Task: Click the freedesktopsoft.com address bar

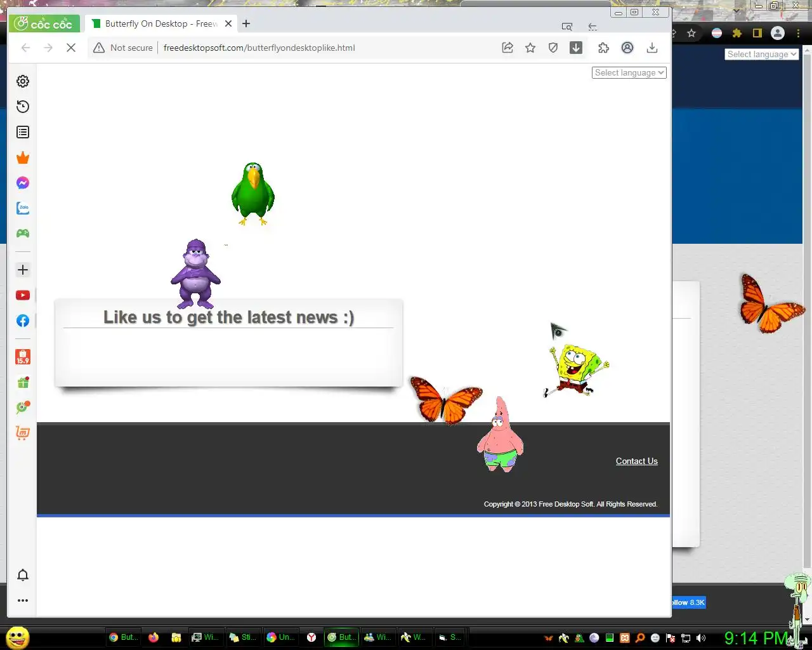Action: pyautogui.click(x=259, y=48)
